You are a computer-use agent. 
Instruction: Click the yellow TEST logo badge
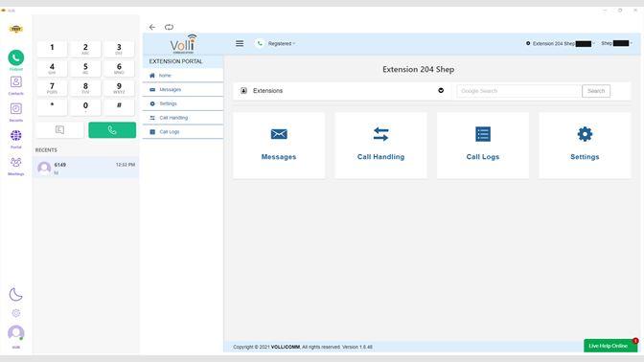tap(16, 29)
